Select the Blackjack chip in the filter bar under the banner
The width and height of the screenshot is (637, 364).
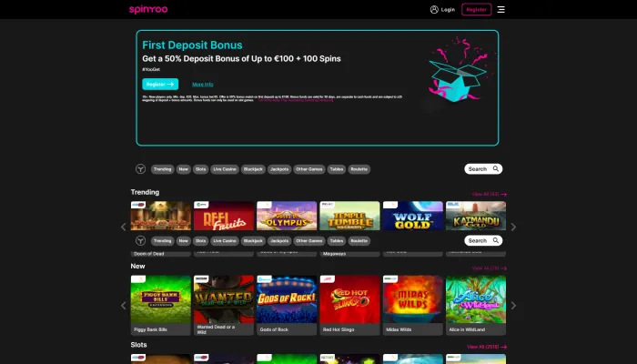coord(253,169)
